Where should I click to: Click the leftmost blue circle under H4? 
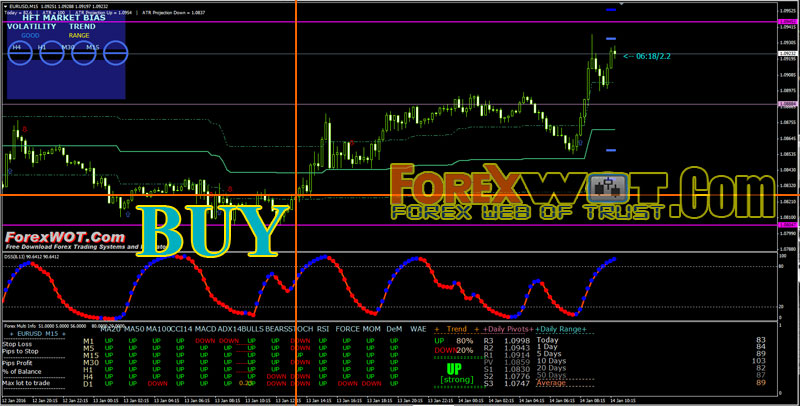click(x=21, y=53)
